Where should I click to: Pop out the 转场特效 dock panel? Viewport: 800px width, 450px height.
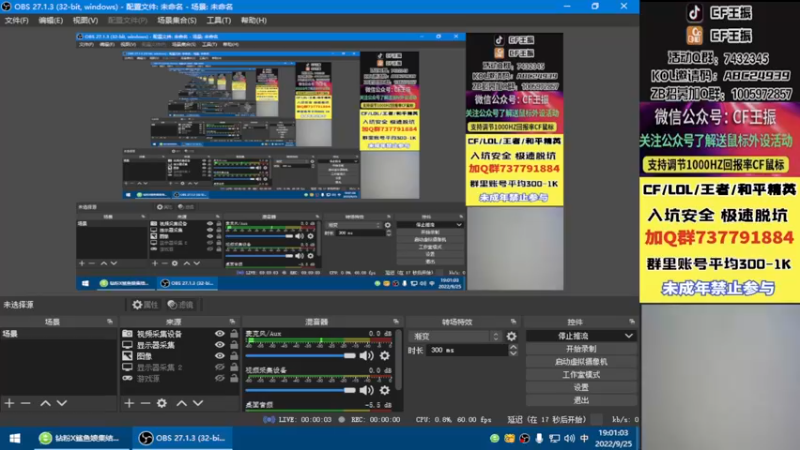[513, 321]
